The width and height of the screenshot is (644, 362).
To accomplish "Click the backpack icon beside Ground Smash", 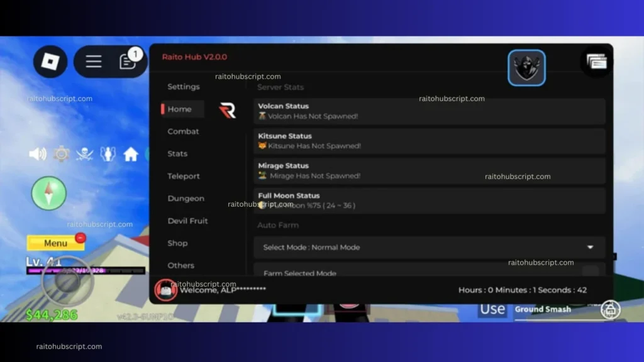I will 610,309.
